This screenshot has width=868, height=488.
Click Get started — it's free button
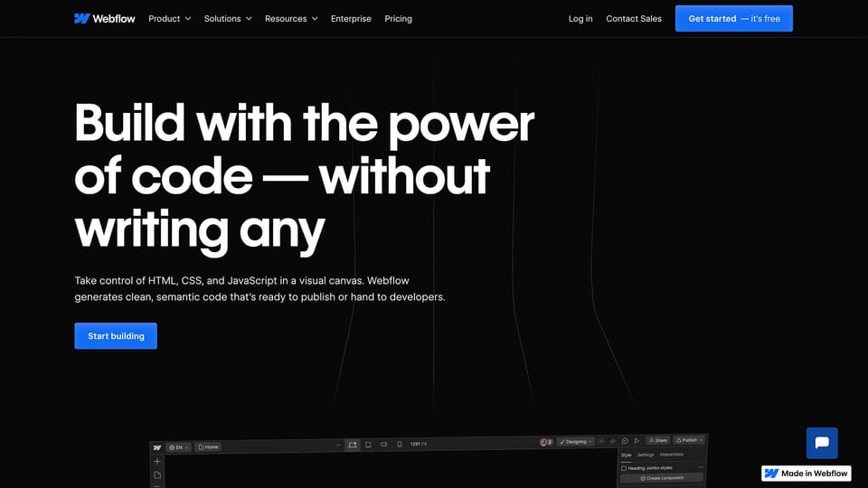click(x=733, y=18)
